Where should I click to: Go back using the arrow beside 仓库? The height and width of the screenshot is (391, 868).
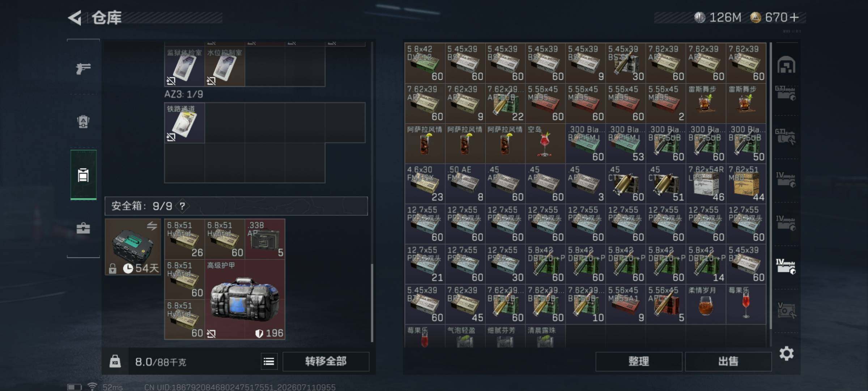tap(75, 18)
